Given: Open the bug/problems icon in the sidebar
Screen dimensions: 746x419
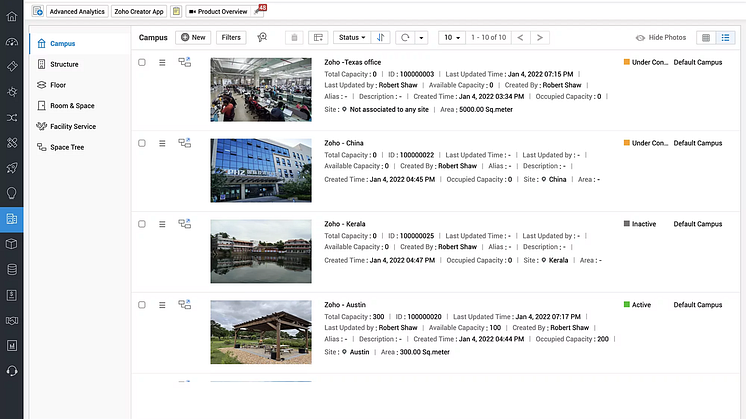Looking at the screenshot, I should (11, 92).
